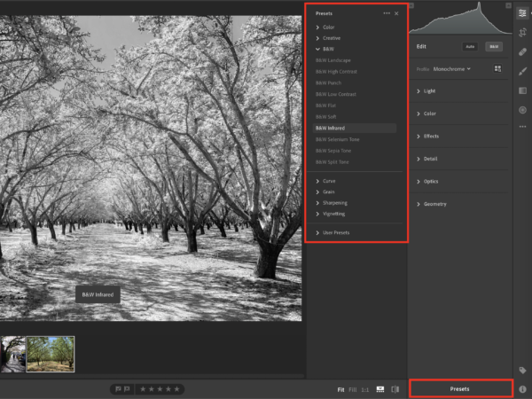The image size is (532, 399).
Task: Collapse the B&W presets group
Action: pos(325,49)
